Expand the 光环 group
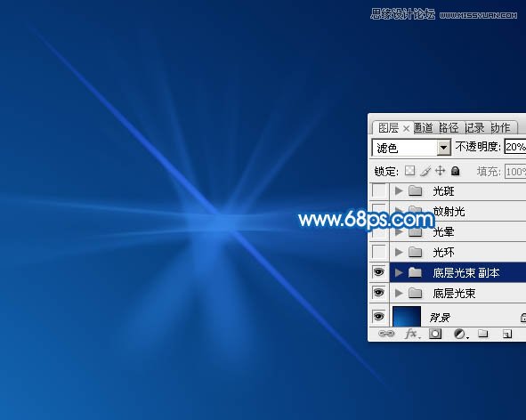The width and height of the screenshot is (526, 420). (x=399, y=252)
